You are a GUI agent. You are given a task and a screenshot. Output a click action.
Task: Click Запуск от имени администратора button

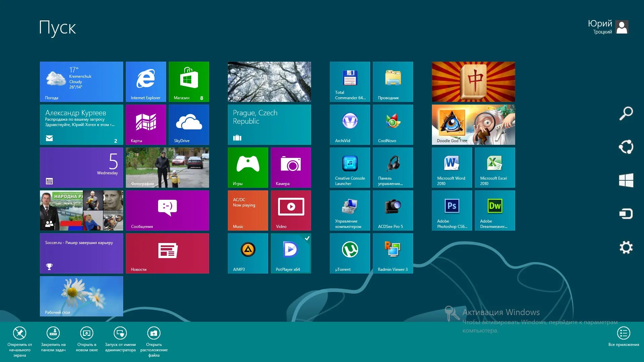pos(120,339)
